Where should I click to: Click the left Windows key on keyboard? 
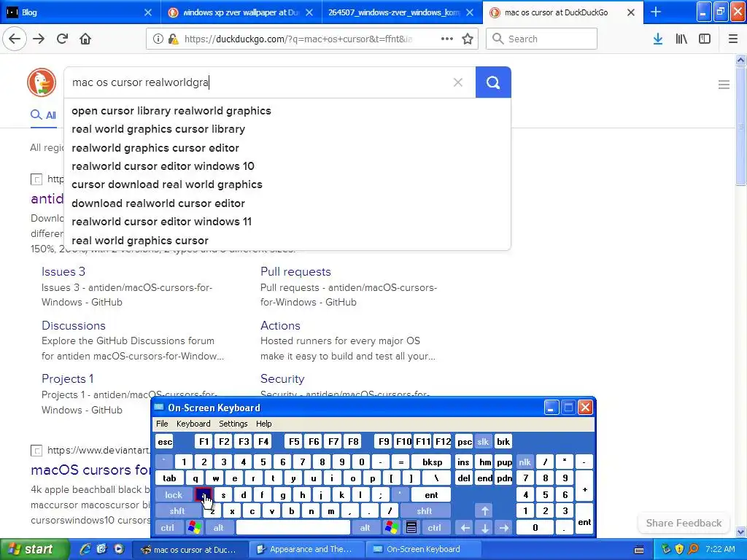(x=194, y=528)
